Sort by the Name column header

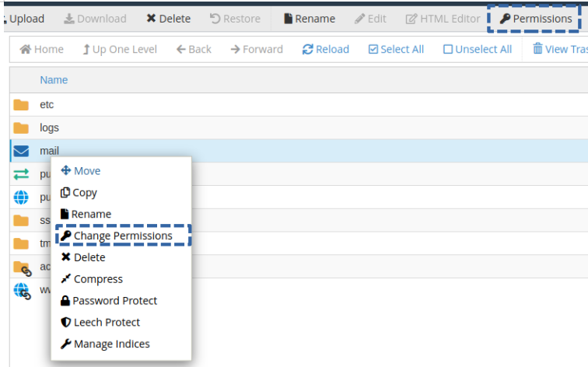point(54,80)
